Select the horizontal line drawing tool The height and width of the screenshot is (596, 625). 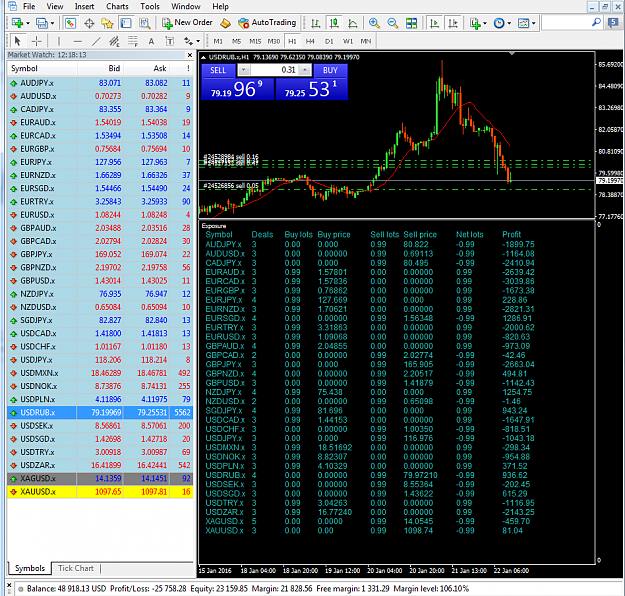[x=78, y=41]
